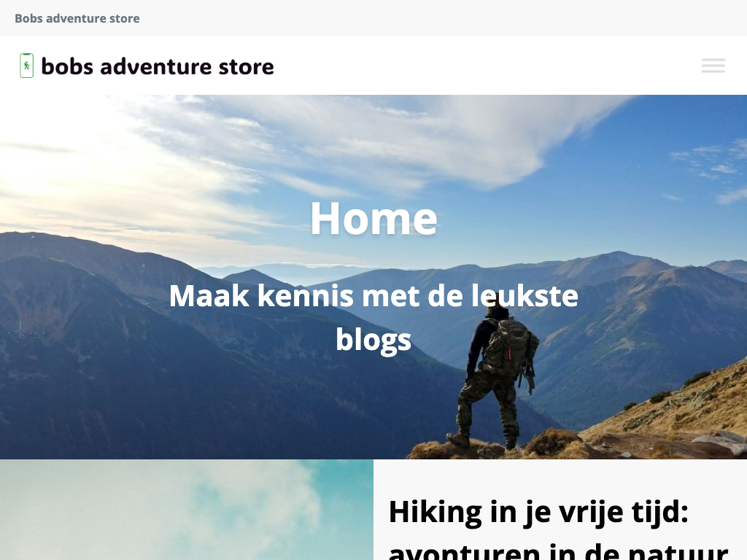Click the grassy rocky hillside at right
The height and width of the screenshot is (560, 747).
(x=676, y=419)
